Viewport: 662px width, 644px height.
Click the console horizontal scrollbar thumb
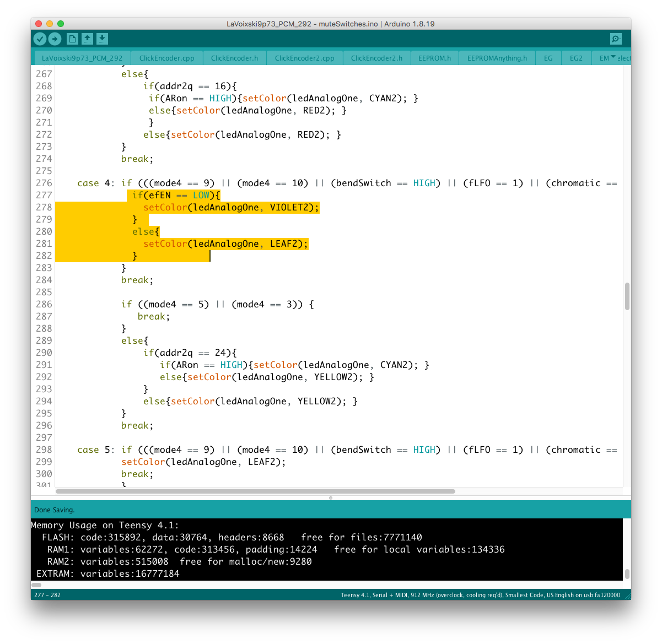coord(36,585)
